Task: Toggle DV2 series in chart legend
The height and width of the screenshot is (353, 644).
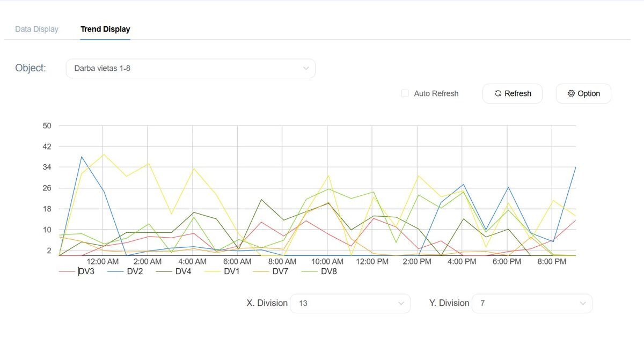Action: coord(135,271)
